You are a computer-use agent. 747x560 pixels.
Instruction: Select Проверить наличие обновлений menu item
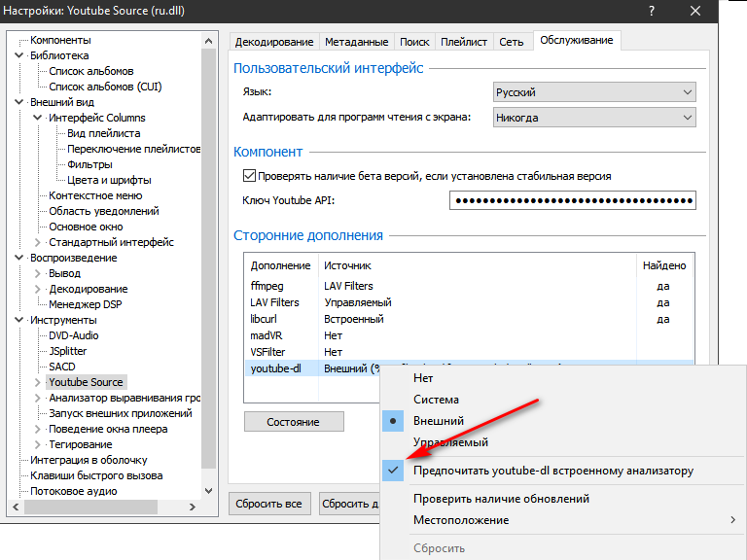point(501,499)
